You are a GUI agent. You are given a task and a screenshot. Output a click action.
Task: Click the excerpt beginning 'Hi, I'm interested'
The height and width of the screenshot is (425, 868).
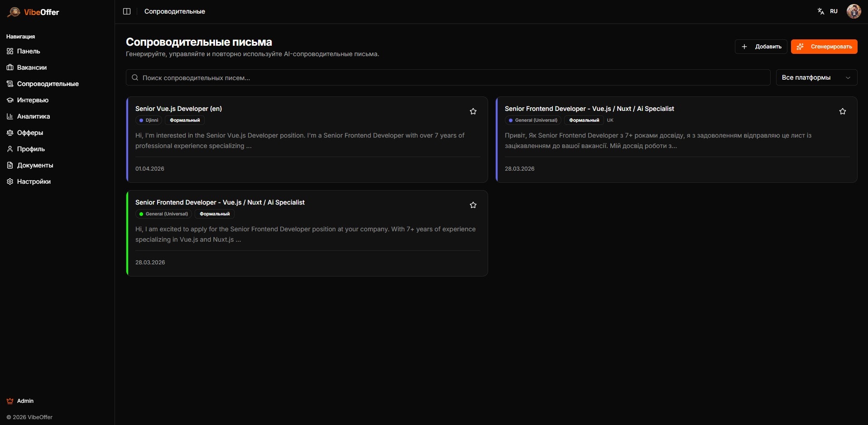point(300,141)
